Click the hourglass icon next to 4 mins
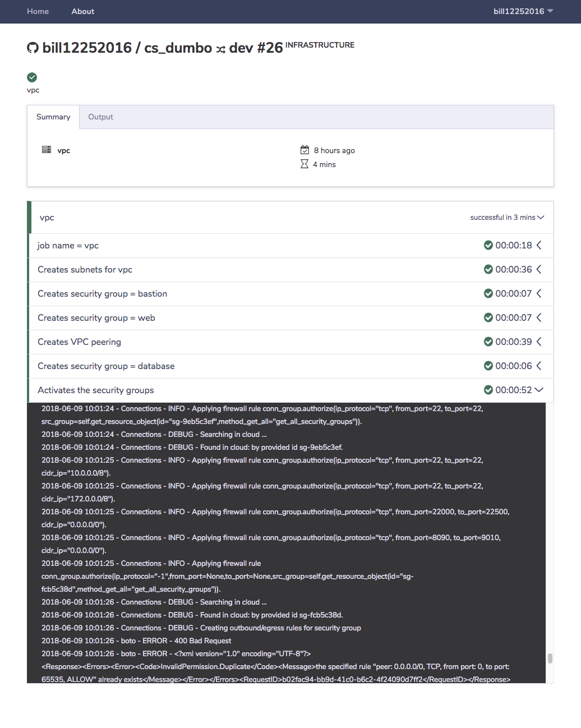Image resolution: width=581 pixels, height=728 pixels. (x=305, y=164)
